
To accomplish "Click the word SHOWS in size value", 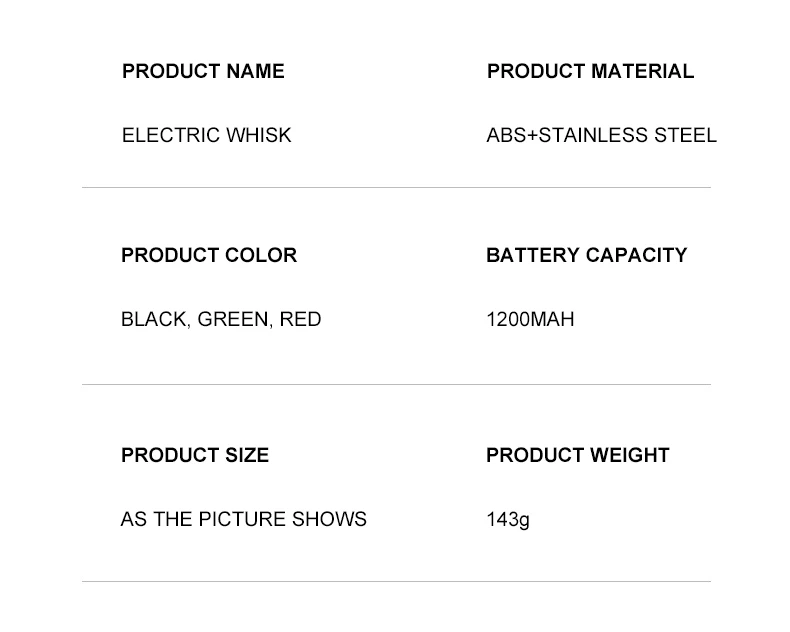I will click(329, 519).
